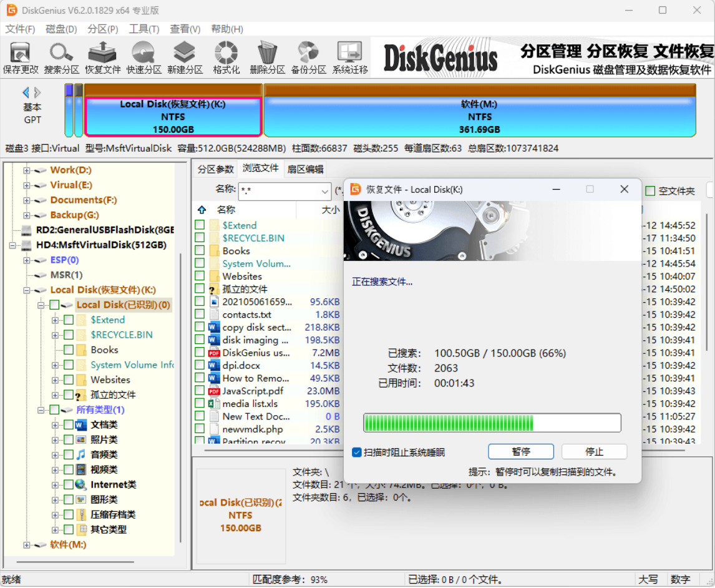Screen dimensions: 715x588
Task: Expand the 软件(M:) tree node
Action: point(26,545)
